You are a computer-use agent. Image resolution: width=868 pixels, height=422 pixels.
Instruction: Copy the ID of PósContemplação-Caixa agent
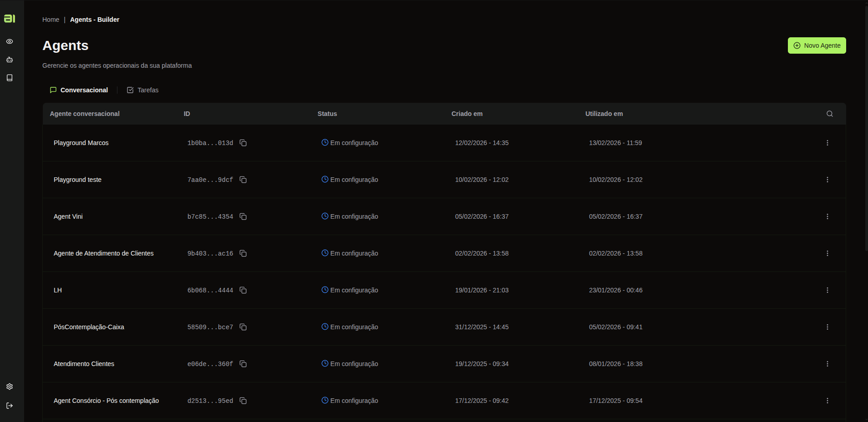[x=243, y=327]
